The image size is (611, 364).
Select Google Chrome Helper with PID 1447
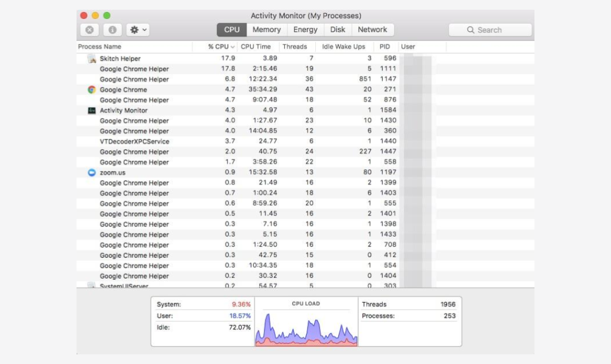(305, 152)
